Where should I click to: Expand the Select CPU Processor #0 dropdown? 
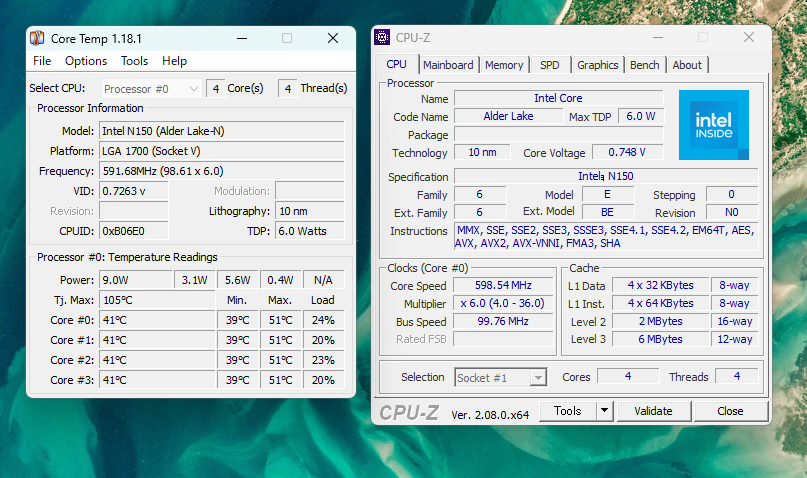click(x=150, y=89)
